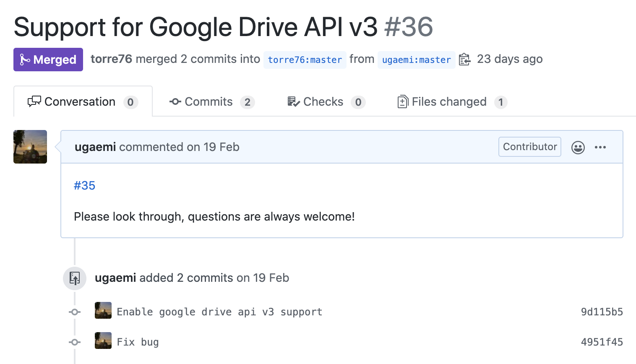Open commit hash 4951f45
Image resolution: width=636 pixels, height=364 pixels.
pos(602,342)
